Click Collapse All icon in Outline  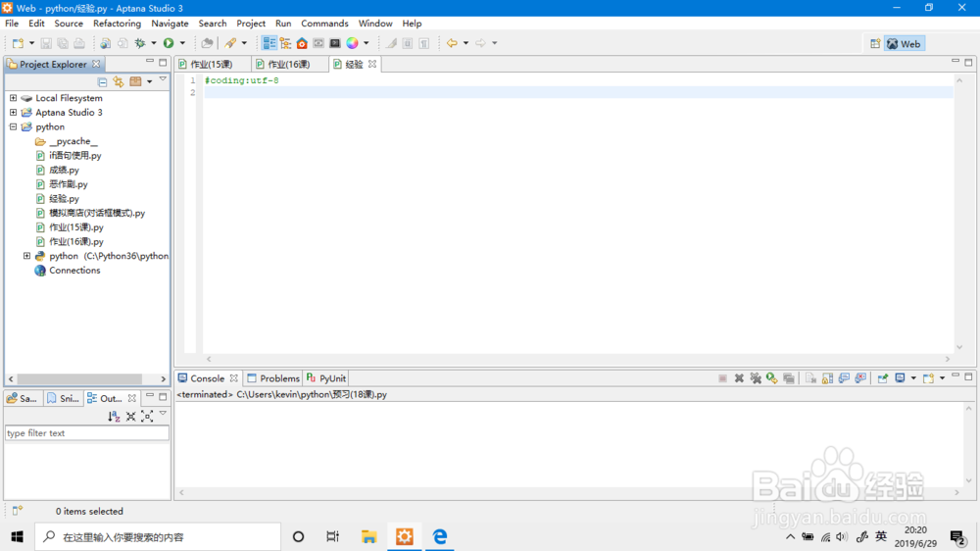pos(130,416)
